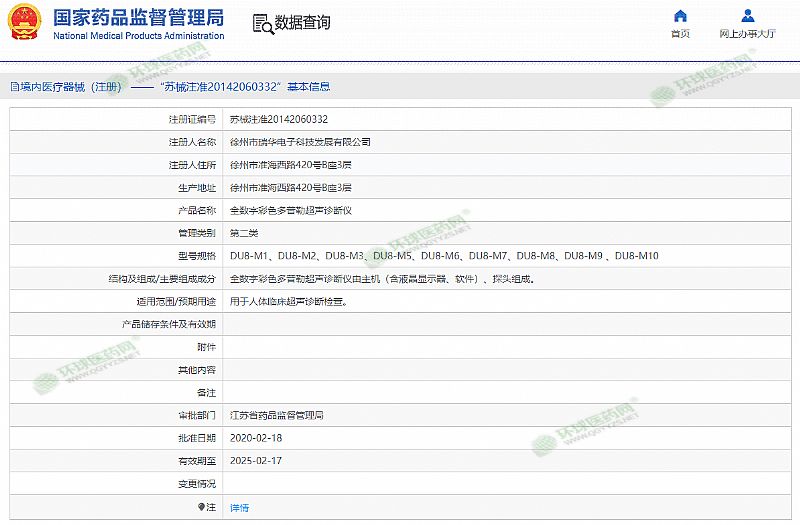Click the 生产地址 row address value
The height and width of the screenshot is (525, 800).
(291, 187)
